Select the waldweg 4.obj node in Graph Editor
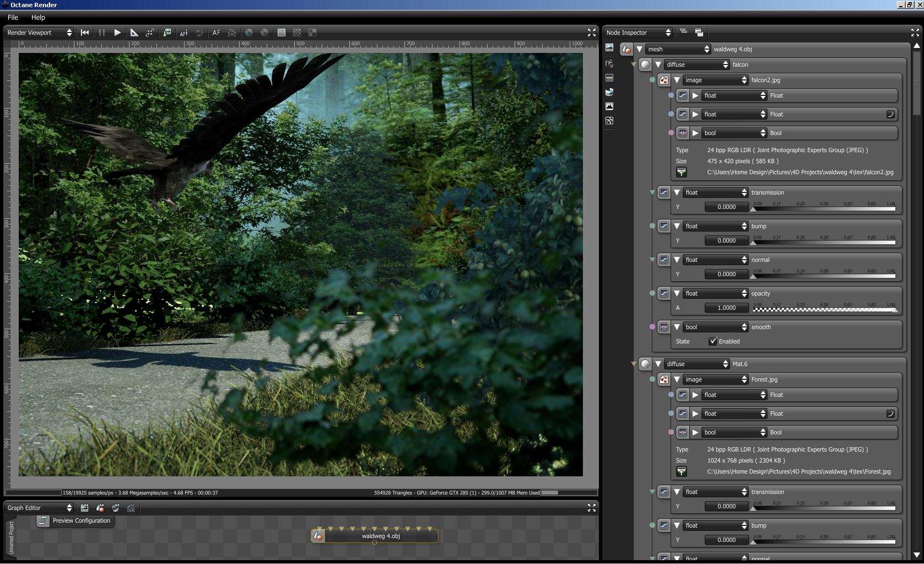The width and height of the screenshot is (924, 564). 375,536
